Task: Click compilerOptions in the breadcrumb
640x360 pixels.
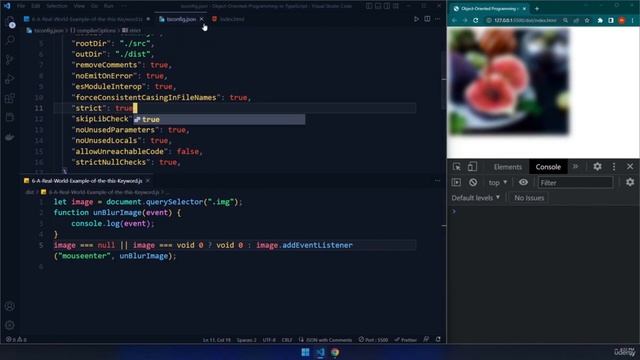Action: coord(96,31)
